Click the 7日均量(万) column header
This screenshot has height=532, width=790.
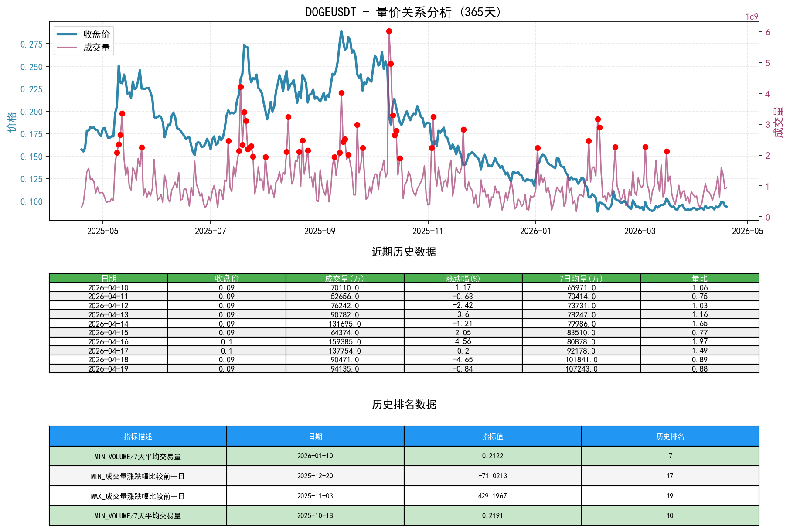(x=581, y=278)
